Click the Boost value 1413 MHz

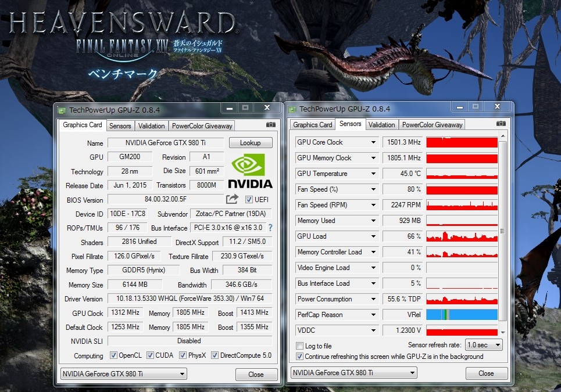[x=254, y=312]
